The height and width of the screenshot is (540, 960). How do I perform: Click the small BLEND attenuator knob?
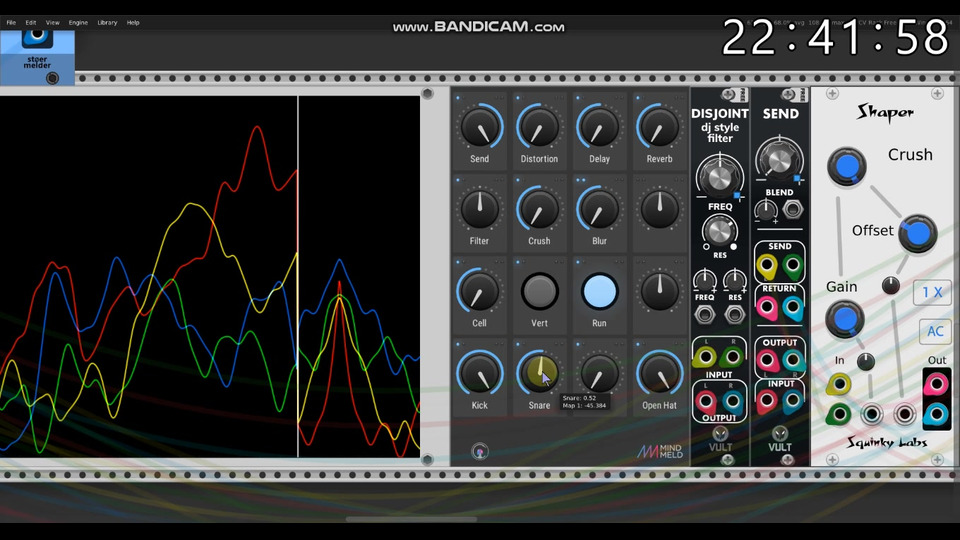tap(765, 210)
